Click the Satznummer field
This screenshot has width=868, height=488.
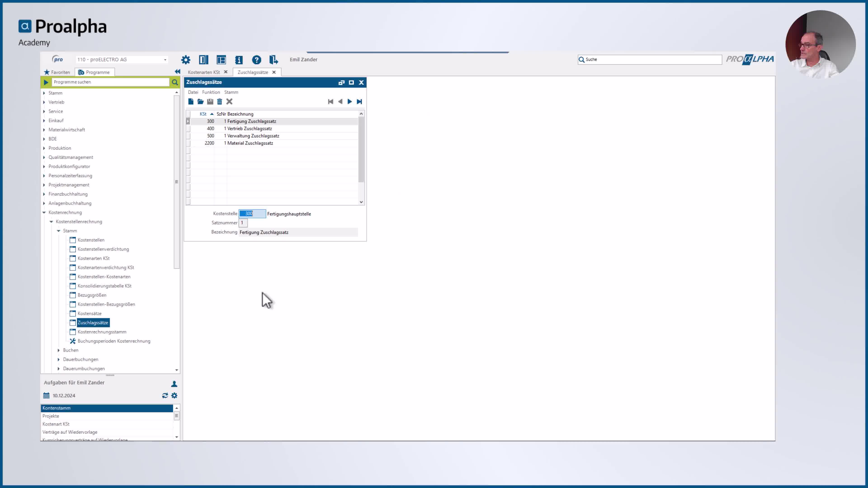coord(243,223)
